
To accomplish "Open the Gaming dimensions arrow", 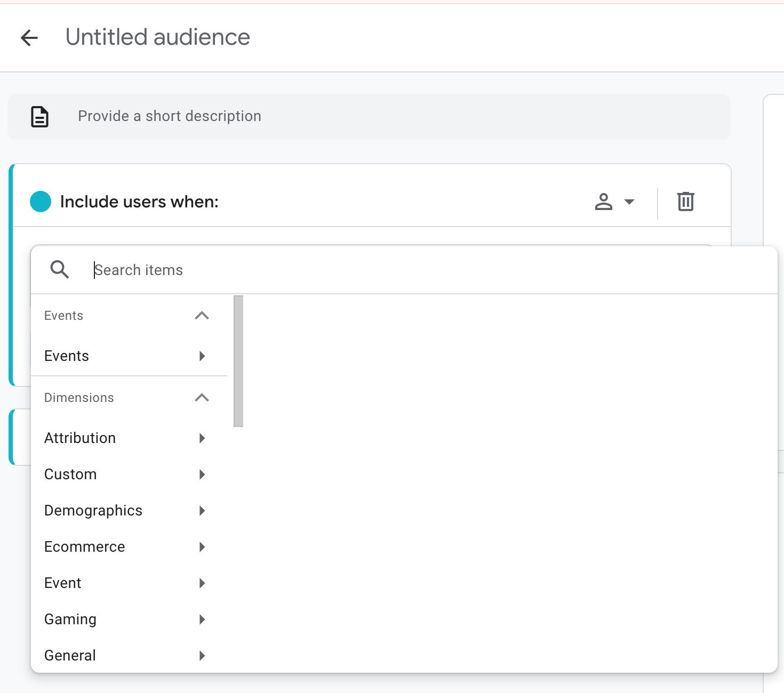I will click(x=202, y=619).
